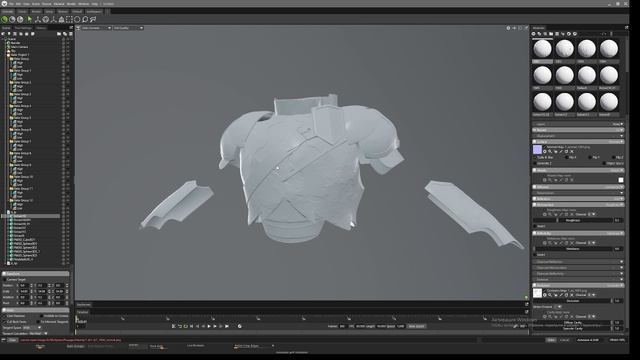Click the white albedo color swatch
Viewport: 640px width, 360px height.
tap(621, 180)
